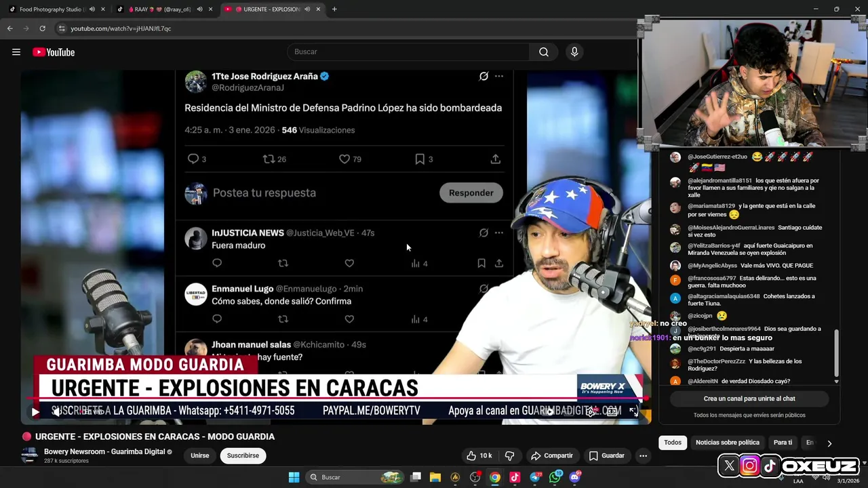Open three-dot menu on Jose Rodriguez tweet

point(499,77)
